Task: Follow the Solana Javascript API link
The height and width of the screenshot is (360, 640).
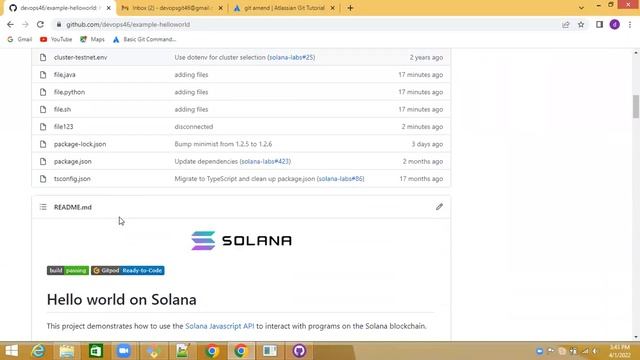Action: coord(220,326)
